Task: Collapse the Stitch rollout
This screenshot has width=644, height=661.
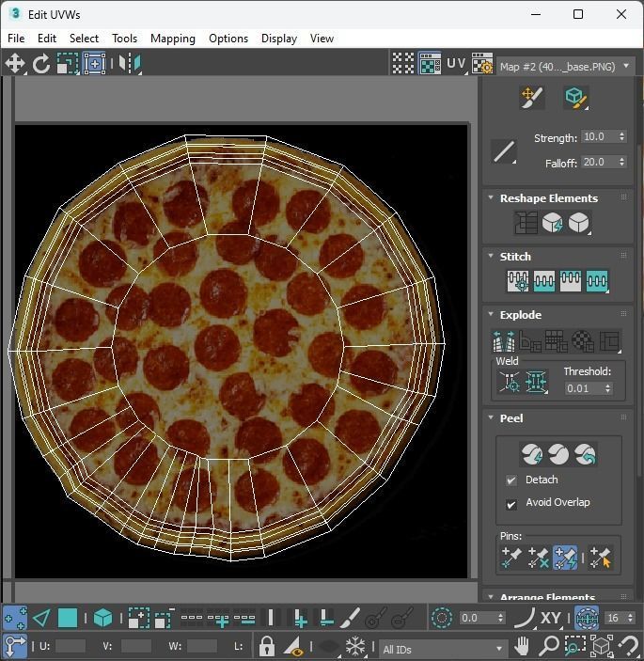Action: point(491,256)
